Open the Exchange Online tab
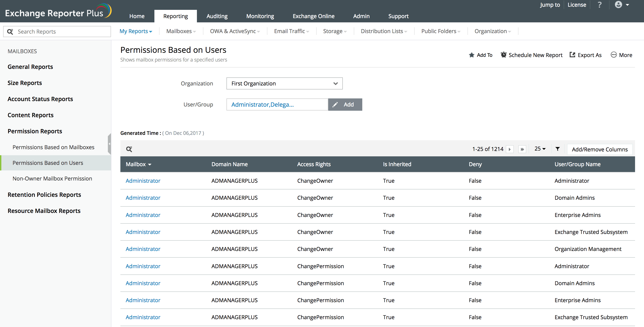 tap(313, 16)
